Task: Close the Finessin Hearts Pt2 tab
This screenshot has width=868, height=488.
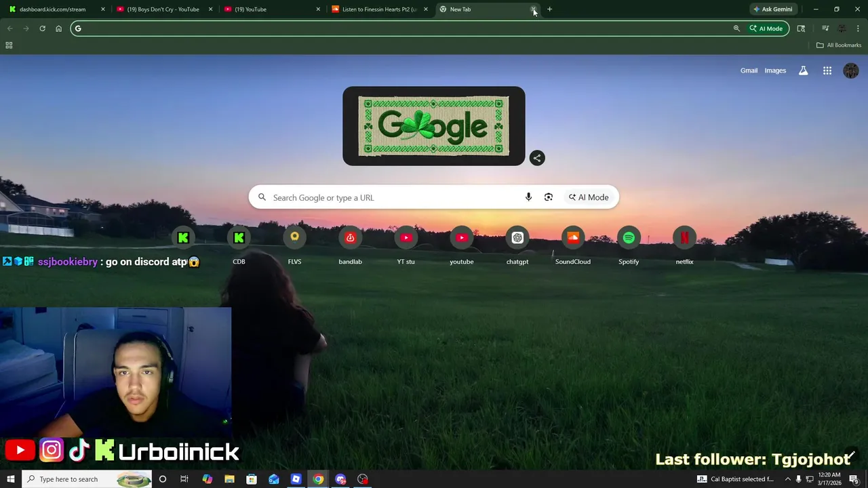Action: click(426, 9)
